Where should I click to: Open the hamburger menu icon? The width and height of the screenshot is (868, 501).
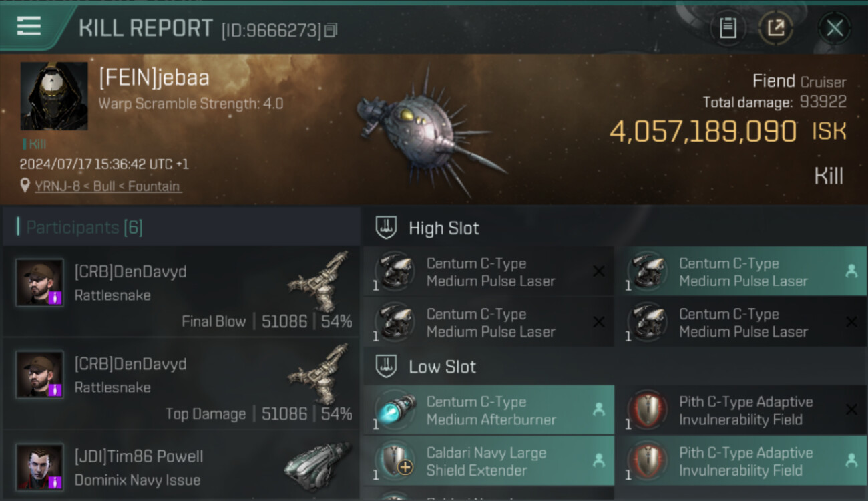[29, 26]
